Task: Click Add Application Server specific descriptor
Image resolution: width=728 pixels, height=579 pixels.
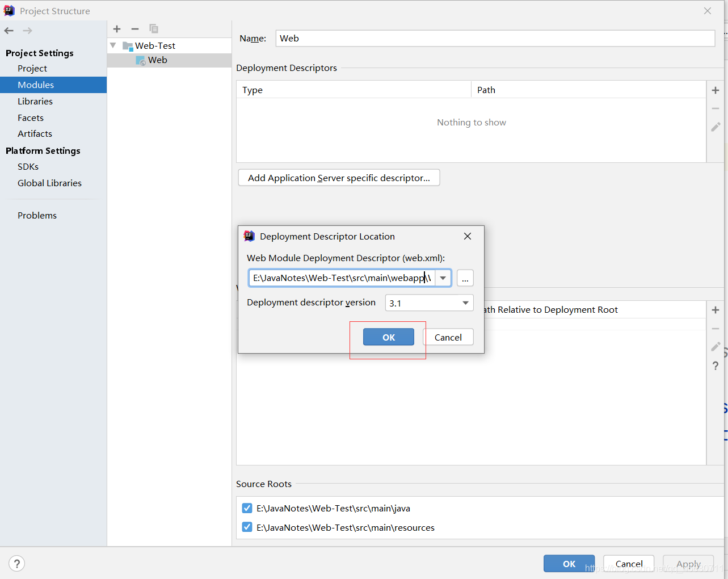Action: click(339, 178)
